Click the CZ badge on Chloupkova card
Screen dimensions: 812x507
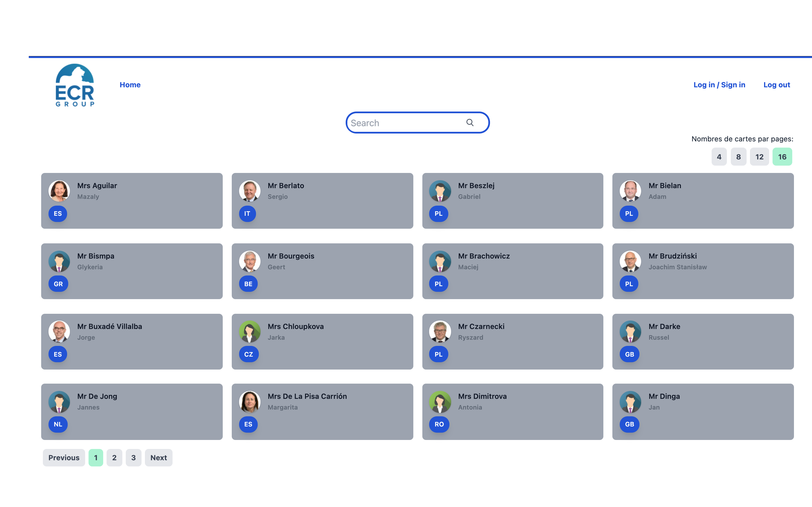(x=249, y=354)
